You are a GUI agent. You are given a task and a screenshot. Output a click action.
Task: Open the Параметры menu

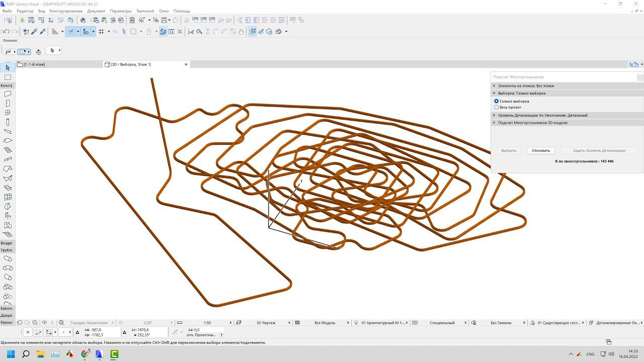121,11
